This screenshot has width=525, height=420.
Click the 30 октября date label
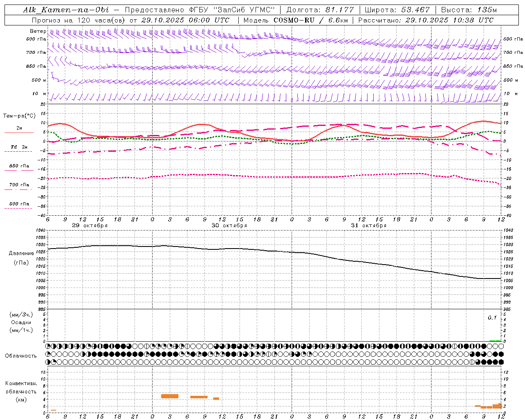229,226
